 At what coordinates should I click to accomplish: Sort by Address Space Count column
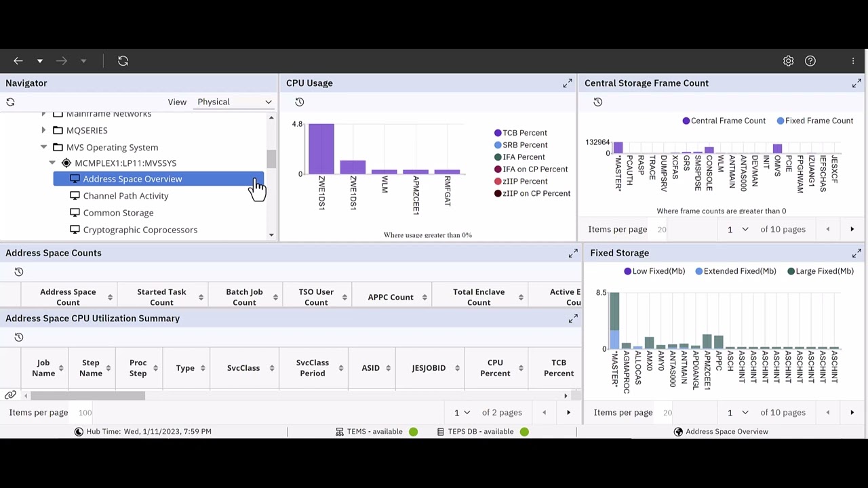coord(110,298)
